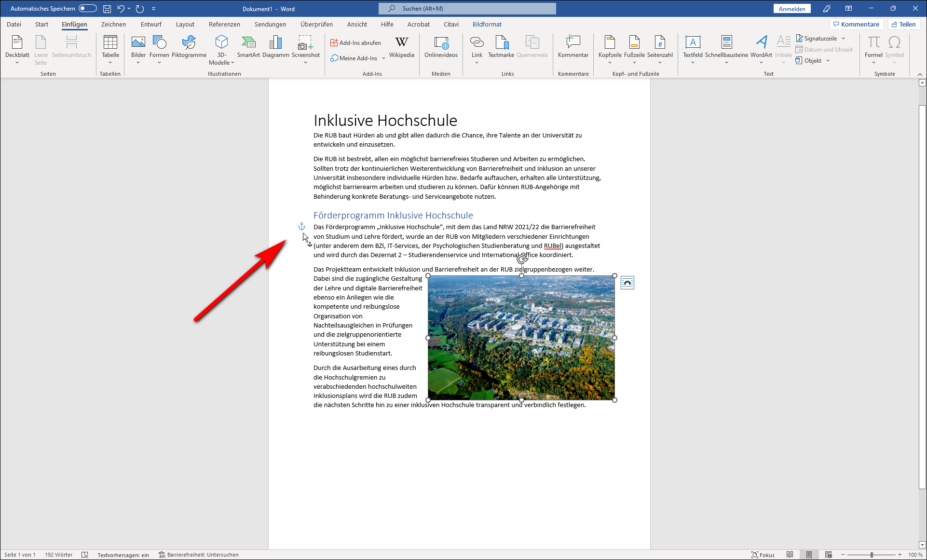Screen dimensions: 927x560
Task: Select the Formen shapes tool
Action: 159,50
